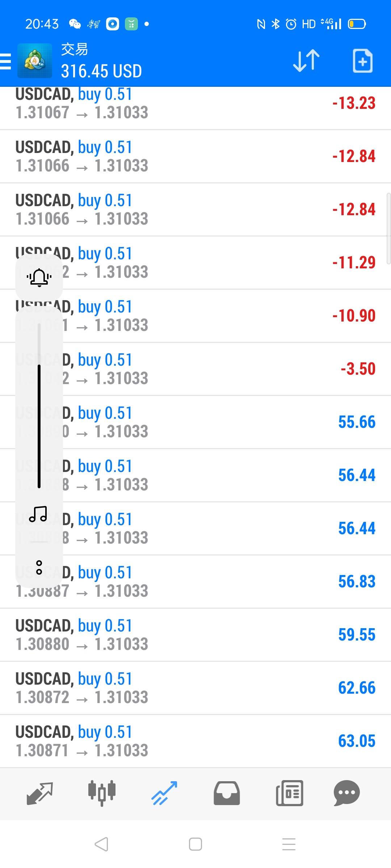Open the History inbox tray tab
This screenshot has height=868, width=391.
(227, 793)
